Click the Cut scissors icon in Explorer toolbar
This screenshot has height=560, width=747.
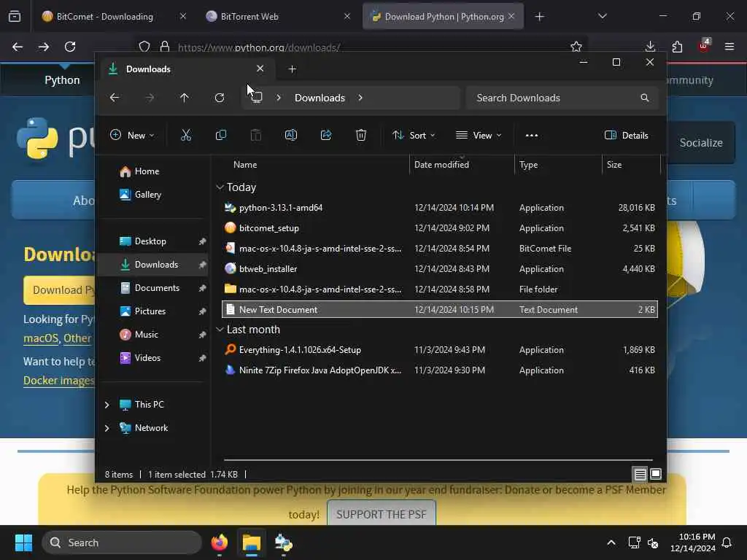pos(186,135)
